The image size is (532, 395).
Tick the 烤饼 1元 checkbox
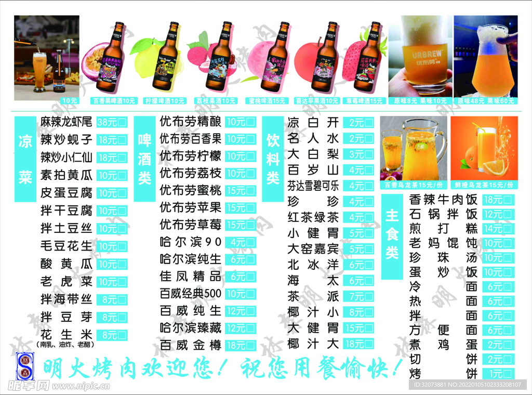[507, 374]
